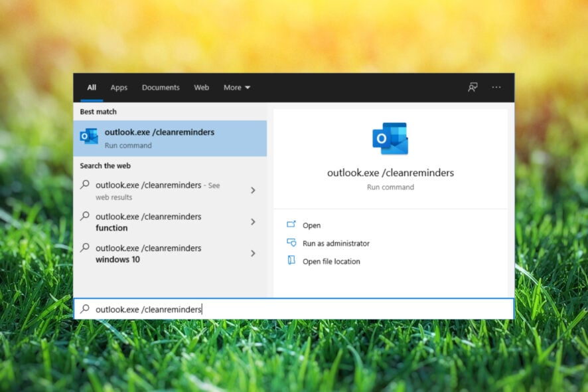The width and height of the screenshot is (588, 392).
Task: Click search icon beside 'See web results' suggestion
Action: 85,185
